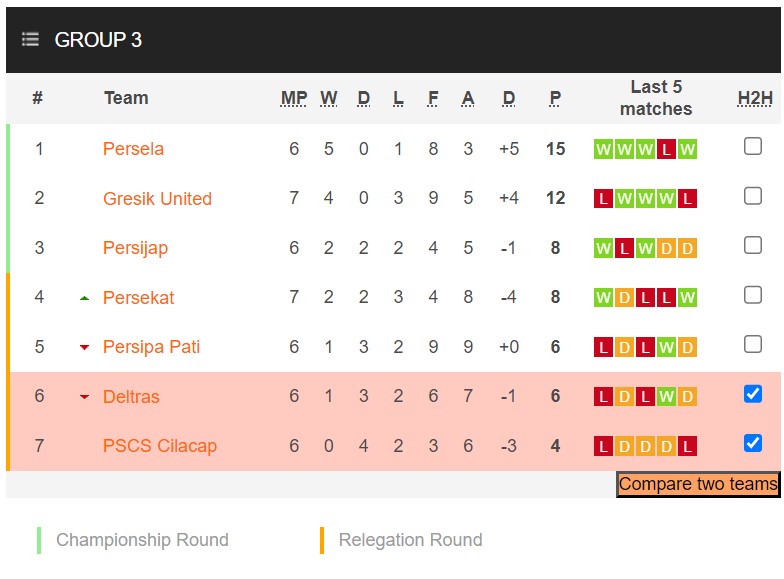
Task: Sort table by the P points column
Action: pos(555,98)
